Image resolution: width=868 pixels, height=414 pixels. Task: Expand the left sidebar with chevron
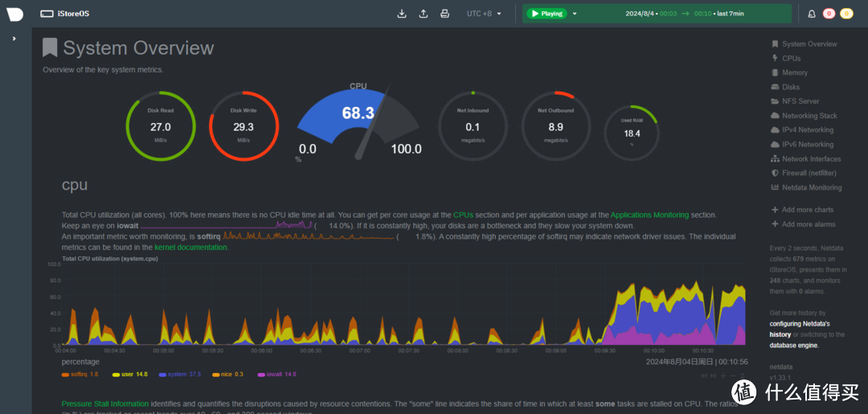point(14,39)
